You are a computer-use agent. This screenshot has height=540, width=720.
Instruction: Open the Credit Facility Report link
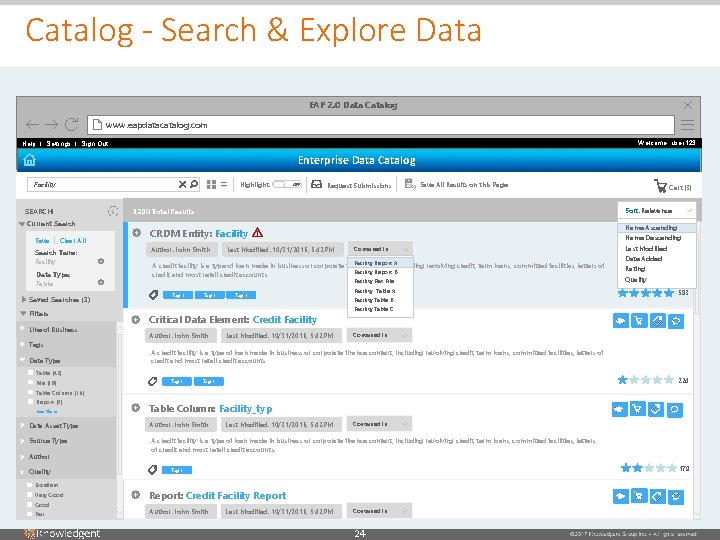click(x=236, y=495)
